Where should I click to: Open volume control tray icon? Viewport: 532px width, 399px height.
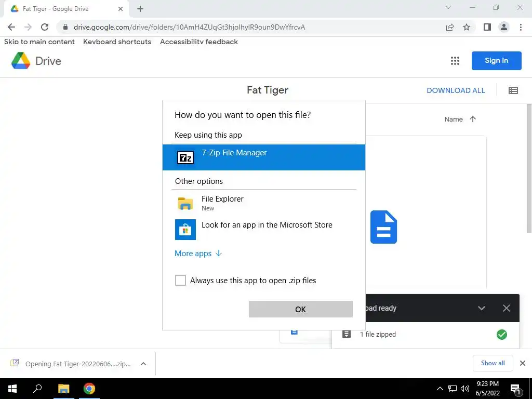[x=465, y=389]
